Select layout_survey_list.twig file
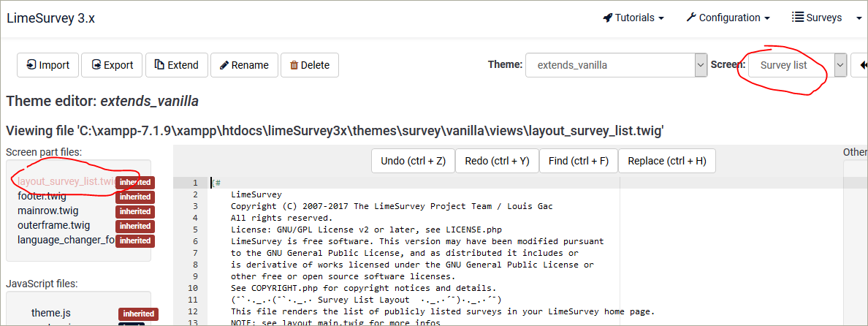Image resolution: width=868 pixels, height=326 pixels. click(x=66, y=181)
